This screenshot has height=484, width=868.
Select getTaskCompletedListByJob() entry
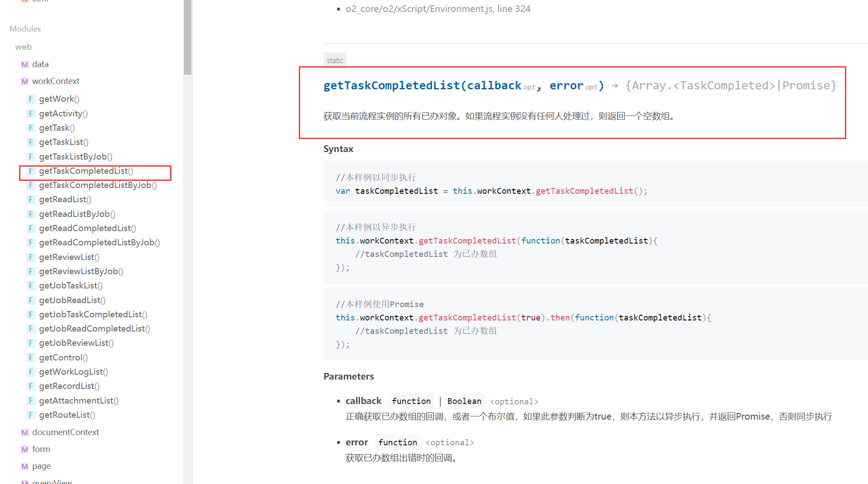(x=98, y=185)
